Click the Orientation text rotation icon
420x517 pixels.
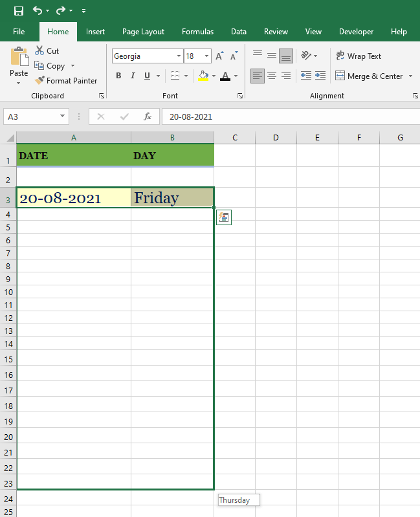pyautogui.click(x=306, y=56)
